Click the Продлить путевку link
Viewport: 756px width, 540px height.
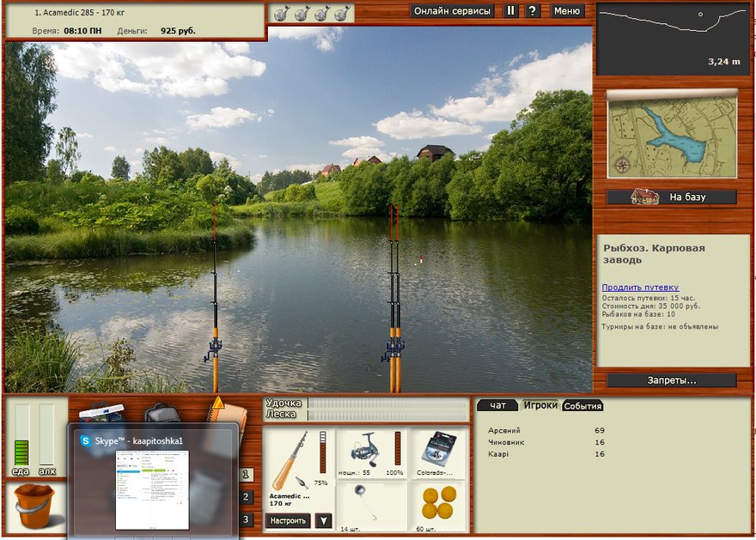[x=640, y=288]
